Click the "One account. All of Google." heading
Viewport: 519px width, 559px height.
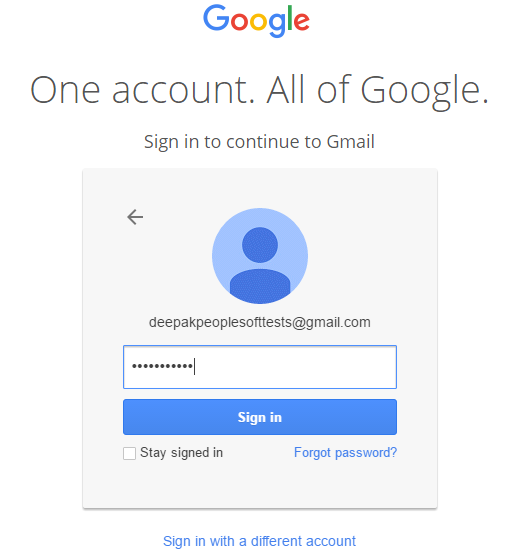[x=260, y=91]
